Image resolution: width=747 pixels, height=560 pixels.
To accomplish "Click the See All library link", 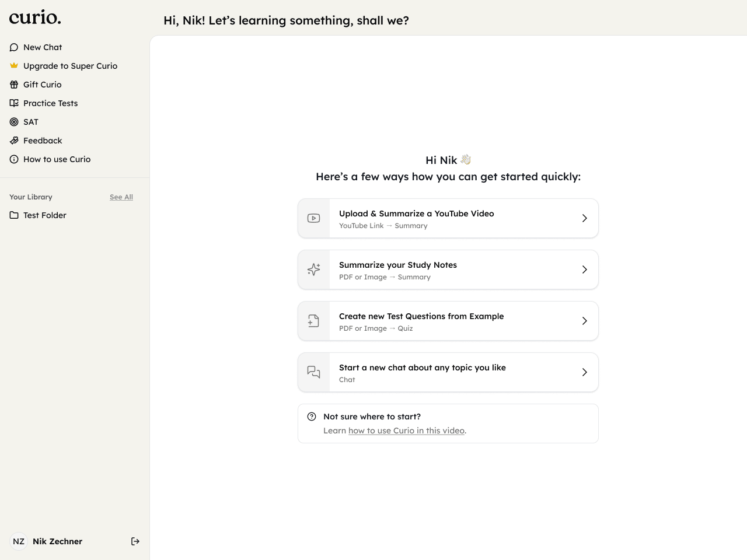I will (x=121, y=197).
